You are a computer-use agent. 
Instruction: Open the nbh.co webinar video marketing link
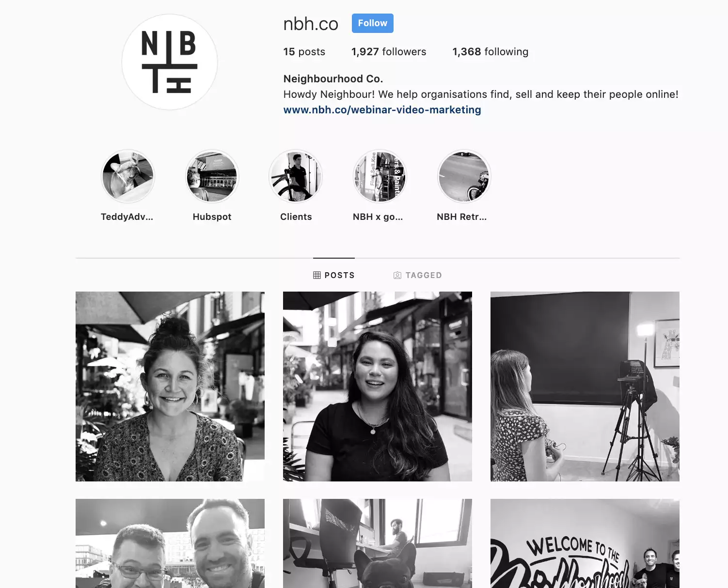(x=382, y=110)
